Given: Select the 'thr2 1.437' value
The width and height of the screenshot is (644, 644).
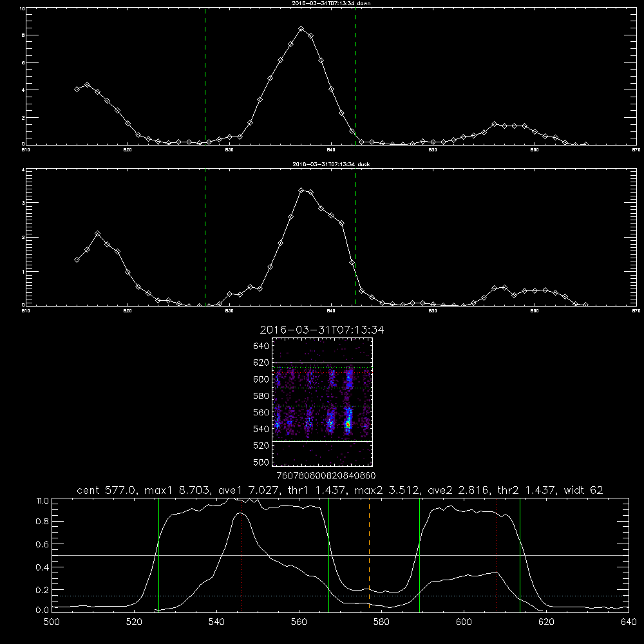Looking at the screenshot, I should click(x=527, y=490).
